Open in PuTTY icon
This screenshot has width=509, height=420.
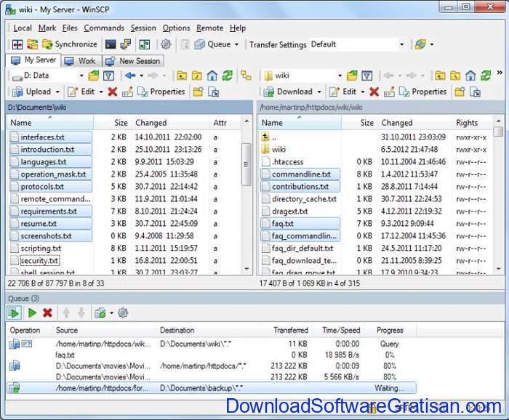(125, 44)
